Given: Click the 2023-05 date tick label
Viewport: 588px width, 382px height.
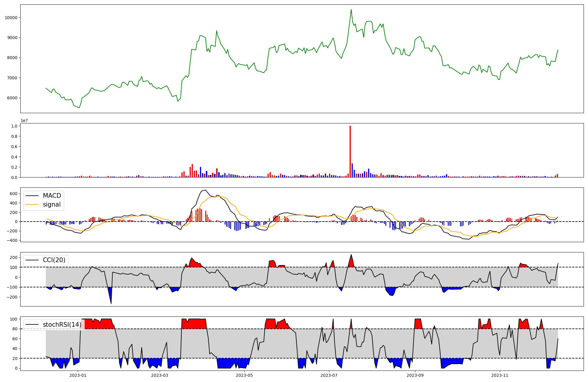Looking at the screenshot, I should [x=244, y=375].
